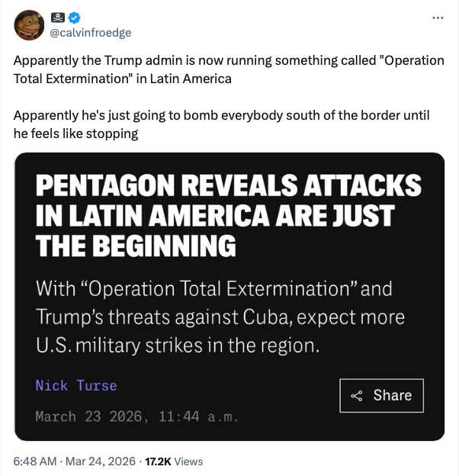Screen dimensions: 459x476
Task: Click the share arrow icon in card
Action: click(356, 396)
